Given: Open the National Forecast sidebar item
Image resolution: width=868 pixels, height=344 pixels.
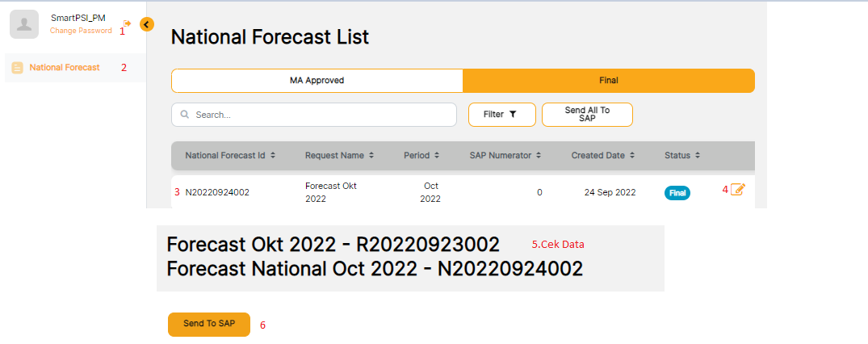Looking at the screenshot, I should pyautogui.click(x=64, y=68).
